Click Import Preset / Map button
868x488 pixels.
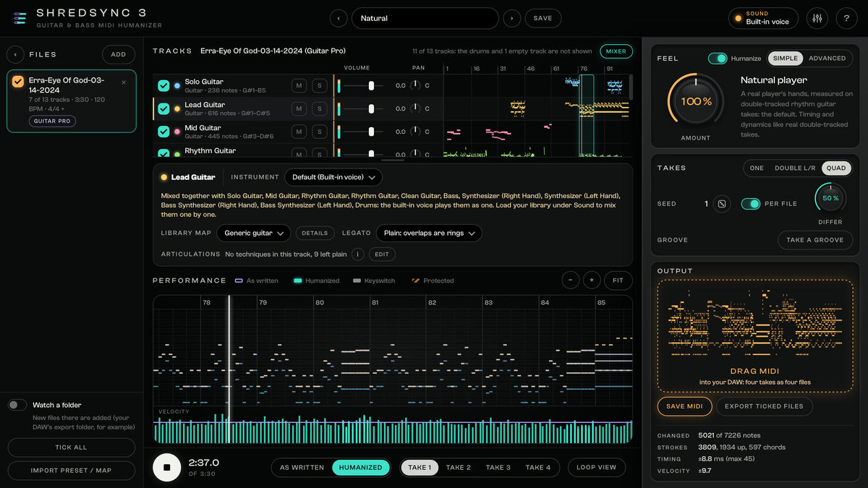[x=71, y=471]
